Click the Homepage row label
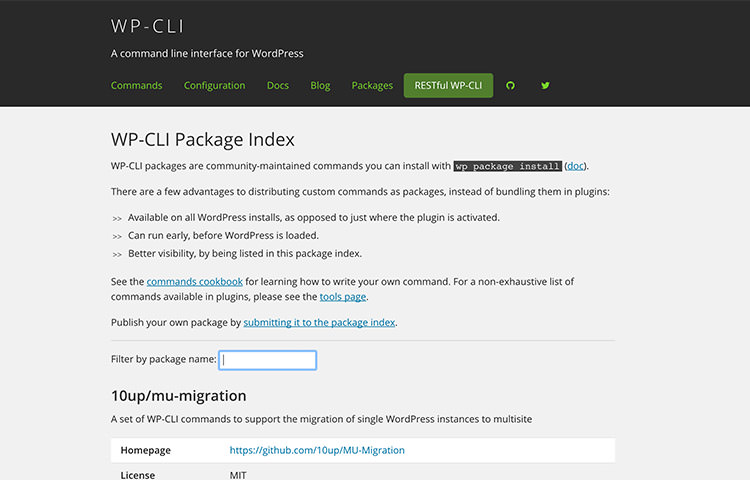Screen dimensions: 750x480 [145, 450]
